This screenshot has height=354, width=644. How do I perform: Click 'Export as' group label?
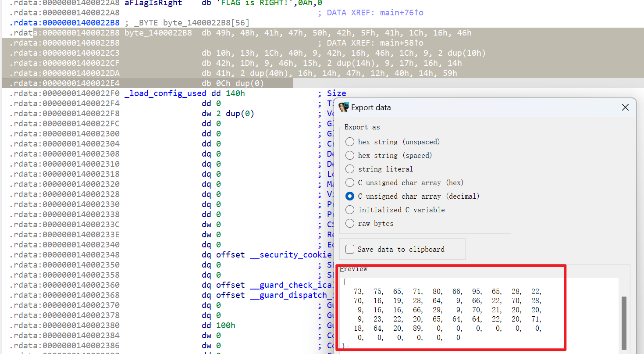362,127
